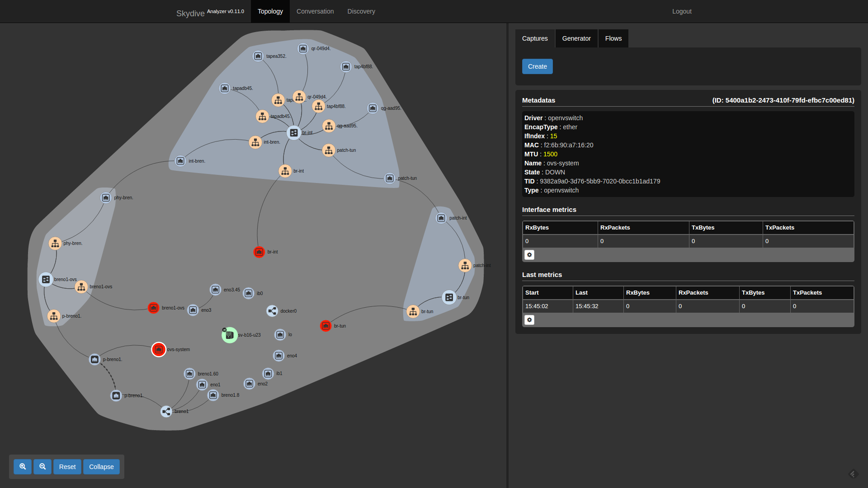Click the red br-tun interface node
The width and height of the screenshot is (868, 488).
tap(325, 326)
